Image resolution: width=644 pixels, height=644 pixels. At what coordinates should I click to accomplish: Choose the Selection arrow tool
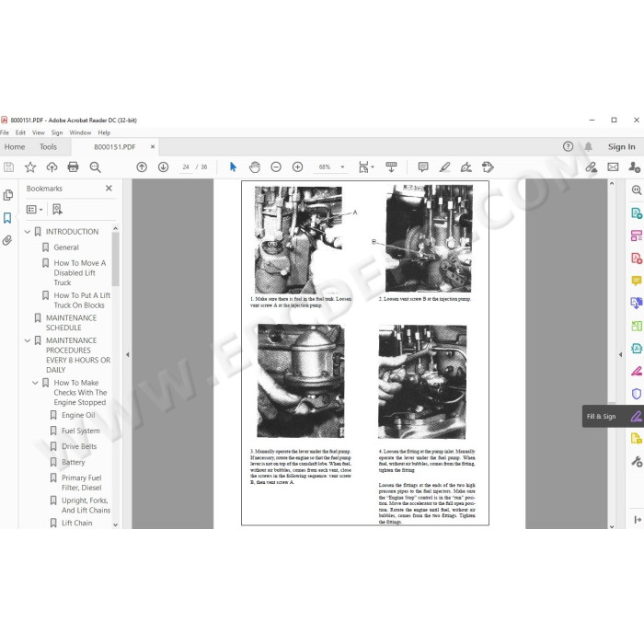pos(233,167)
